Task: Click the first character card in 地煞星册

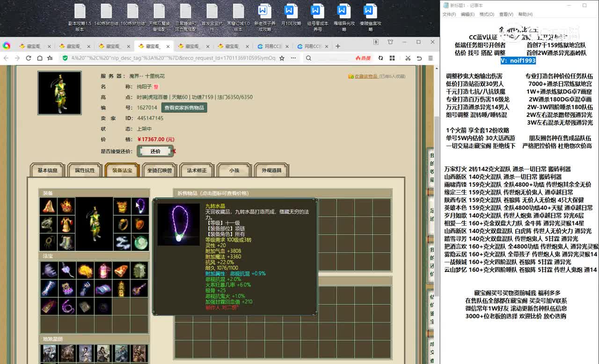Action: (49, 354)
